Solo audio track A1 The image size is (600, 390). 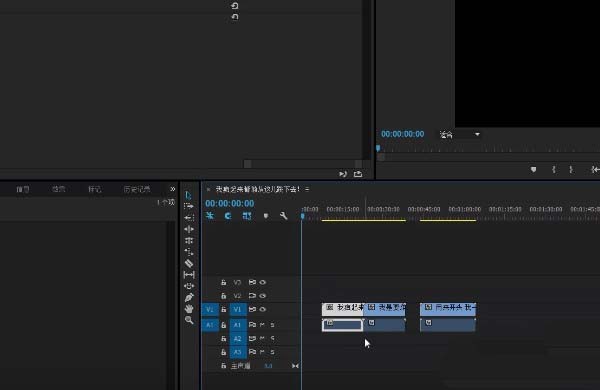(x=272, y=325)
